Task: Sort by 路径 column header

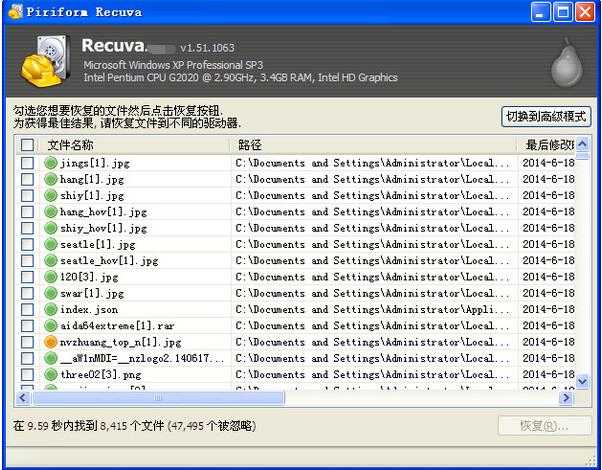Action: 373,145
